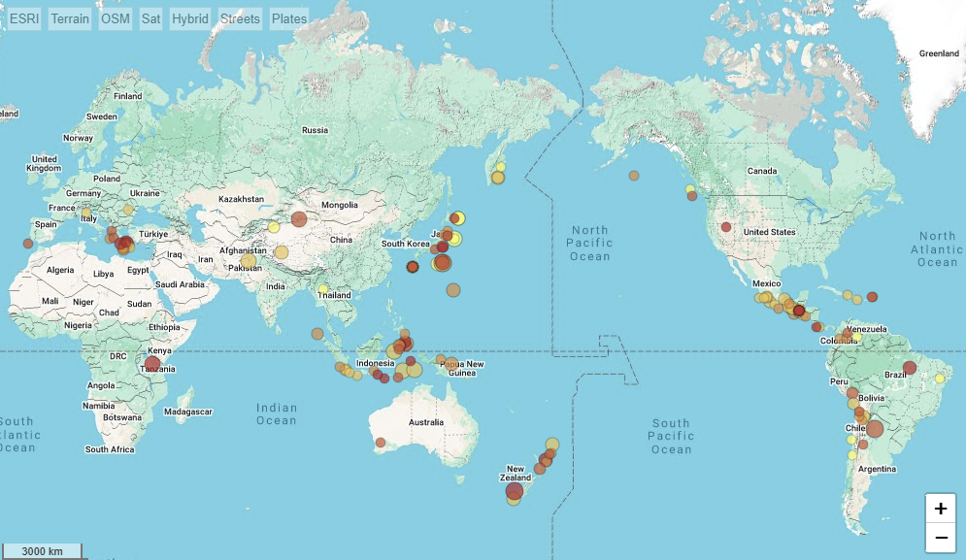Click the large earthquake marker in Tanzania

coord(152,365)
